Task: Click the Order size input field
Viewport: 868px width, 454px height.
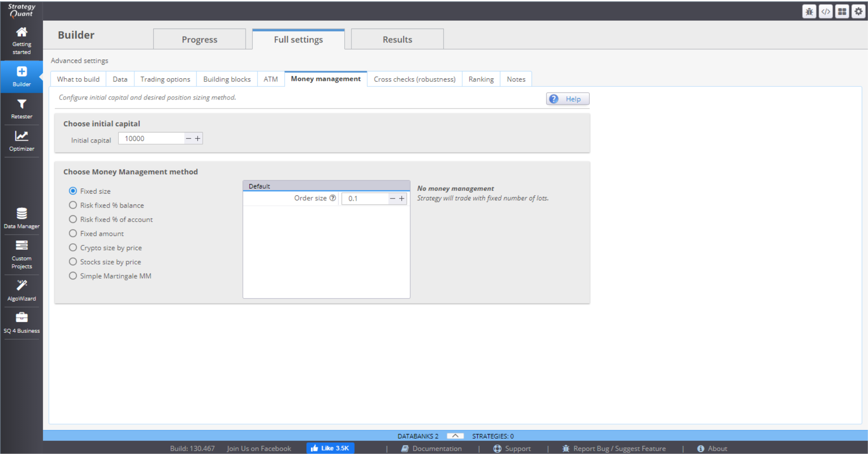Action: pyautogui.click(x=365, y=199)
